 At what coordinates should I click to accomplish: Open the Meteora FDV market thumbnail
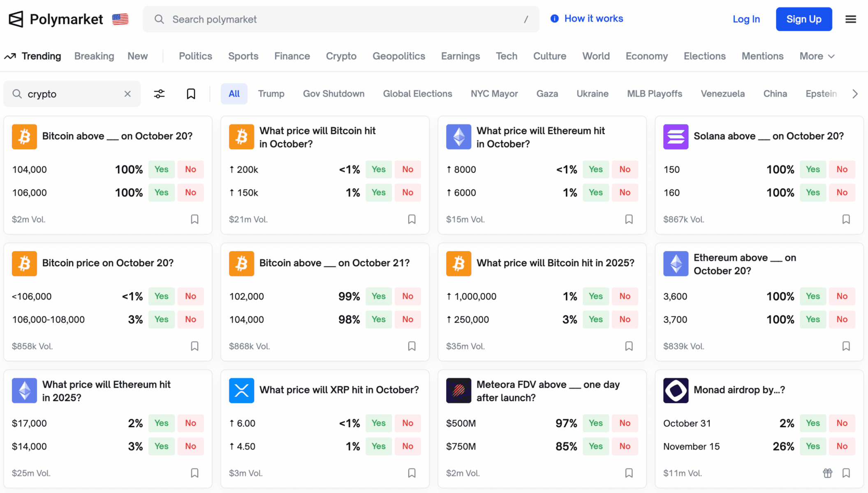click(x=458, y=390)
